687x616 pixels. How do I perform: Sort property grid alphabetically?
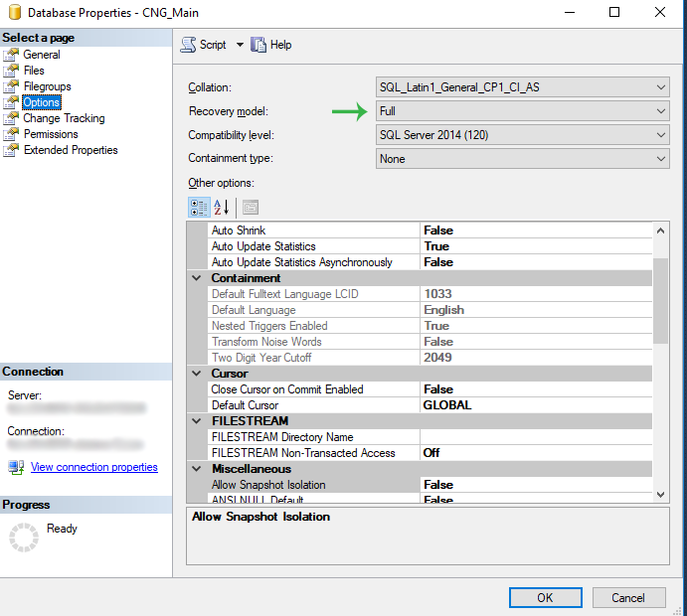(222, 208)
